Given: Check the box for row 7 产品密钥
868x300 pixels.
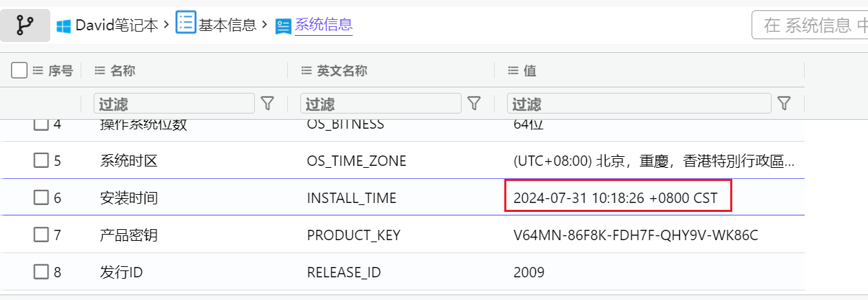Looking at the screenshot, I should (41, 235).
